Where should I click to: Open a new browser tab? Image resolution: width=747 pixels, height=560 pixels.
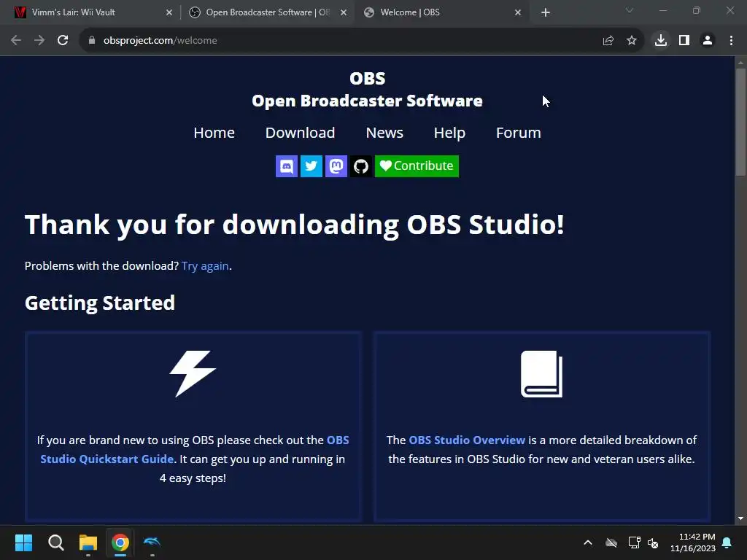[x=546, y=12]
